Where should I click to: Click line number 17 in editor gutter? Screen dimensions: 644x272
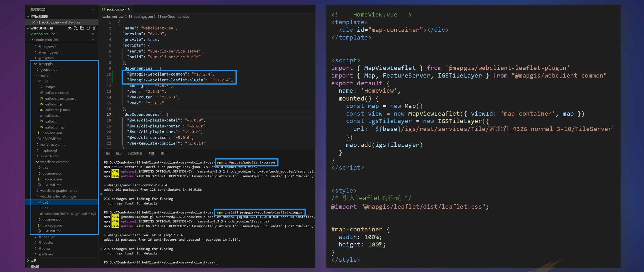109,115
